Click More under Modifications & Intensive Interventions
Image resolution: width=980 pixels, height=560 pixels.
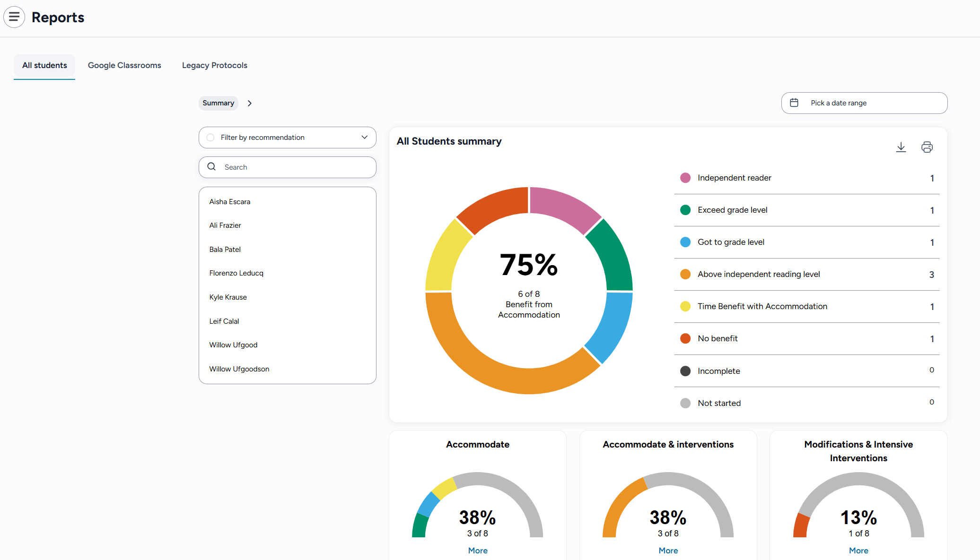click(858, 550)
